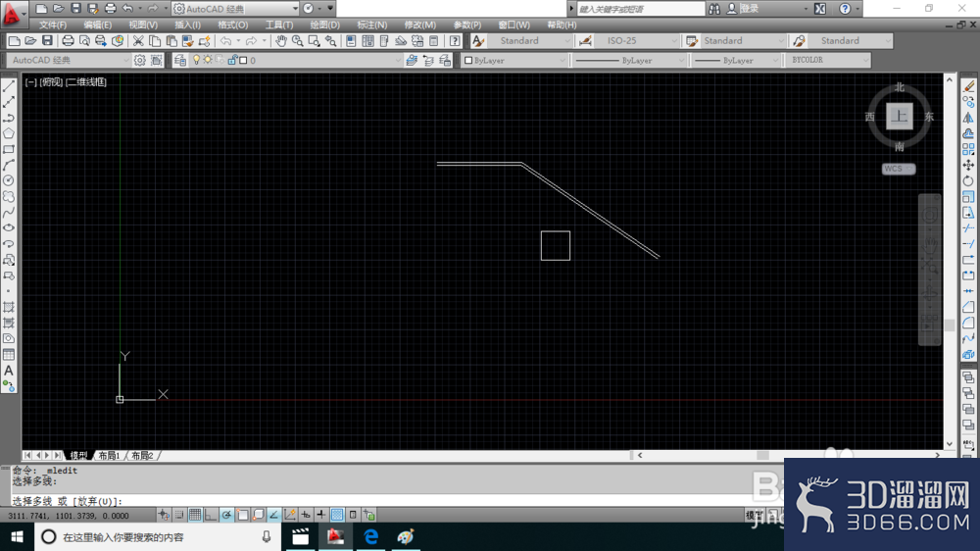Click the WCS button under the ViewCube
Image resolution: width=980 pixels, height=551 pixels.
coord(898,169)
